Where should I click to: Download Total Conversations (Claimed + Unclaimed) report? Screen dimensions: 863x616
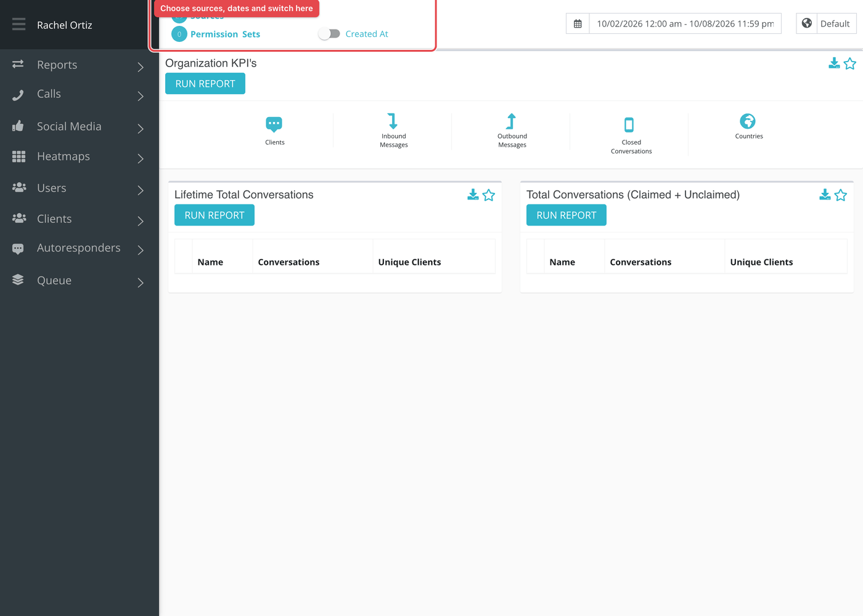(x=825, y=195)
